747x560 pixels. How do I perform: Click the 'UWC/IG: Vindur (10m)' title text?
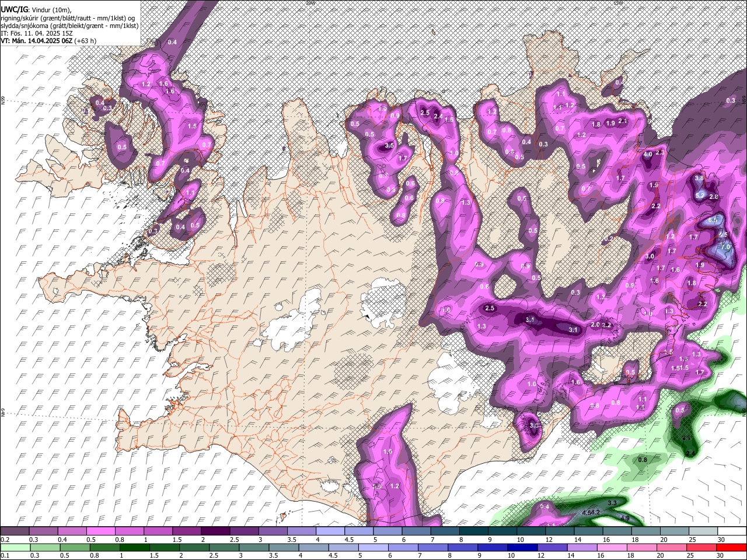click(36, 9)
